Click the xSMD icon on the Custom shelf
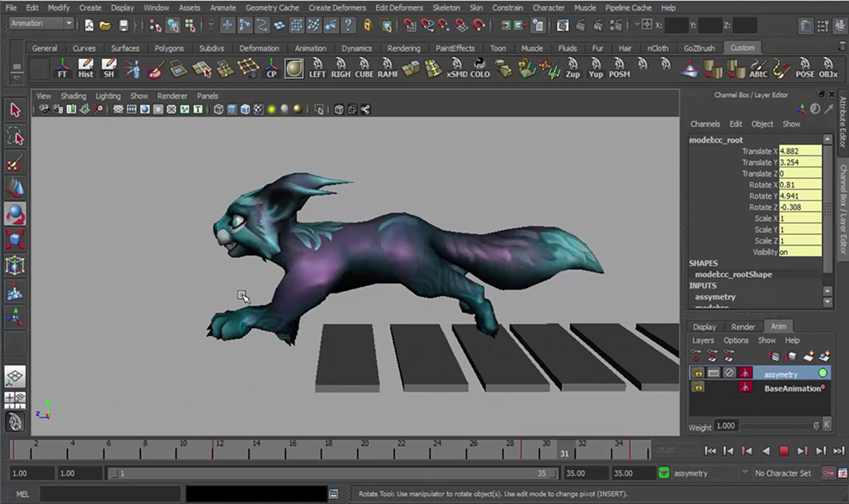The height and width of the screenshot is (504, 849). [457, 68]
